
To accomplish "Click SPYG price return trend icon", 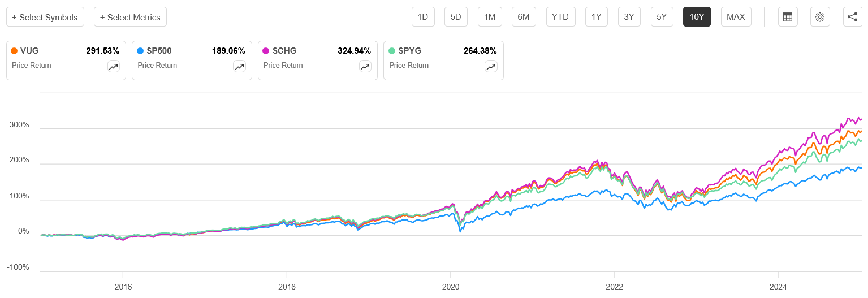I will (491, 67).
